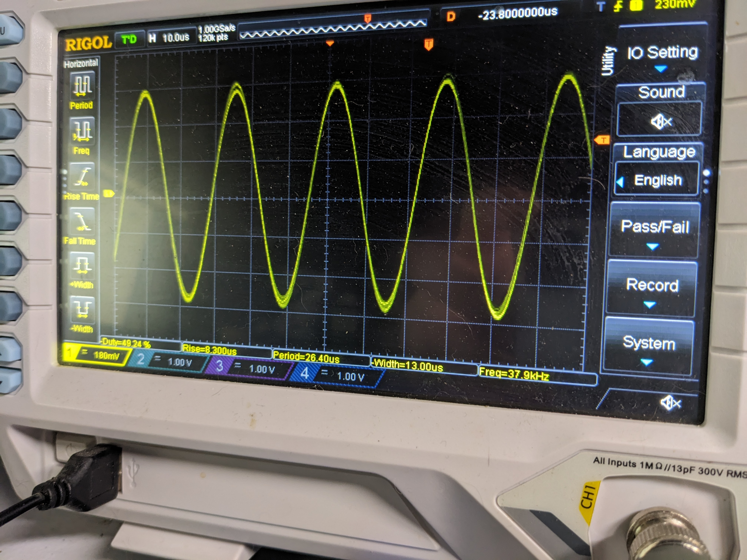Choose the Fall Time measurement icon
The image size is (747, 560).
82,221
